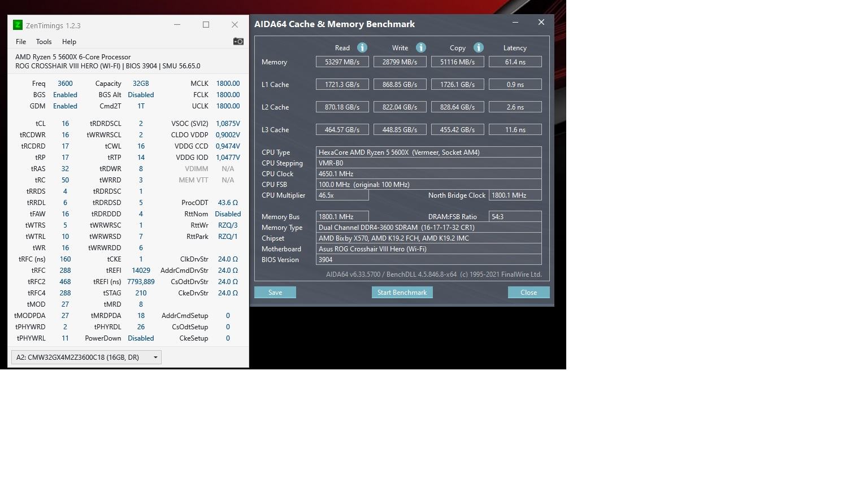Click the FCLK value 1800.00
The width and height of the screenshot is (868, 488).
(228, 94)
